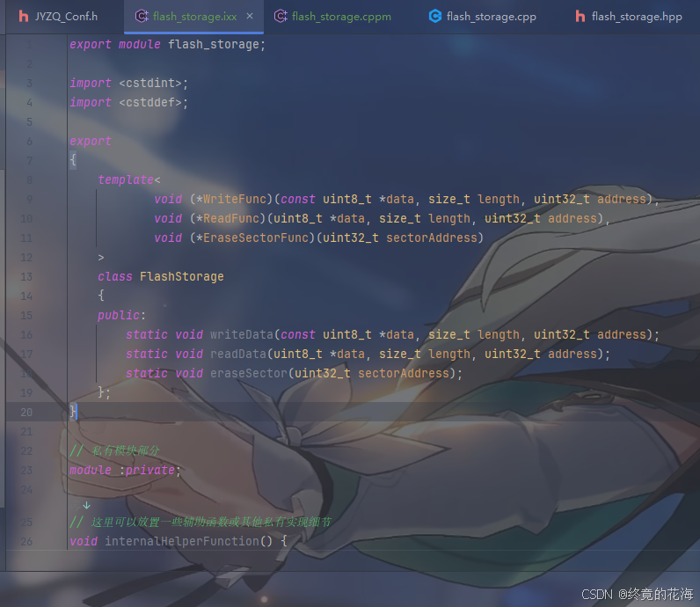
Task: Click the closing brace on line 20
Action: [x=73, y=412]
